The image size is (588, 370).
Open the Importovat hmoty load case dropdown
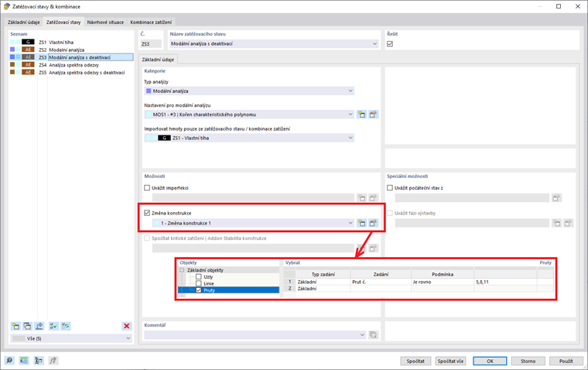coord(350,138)
